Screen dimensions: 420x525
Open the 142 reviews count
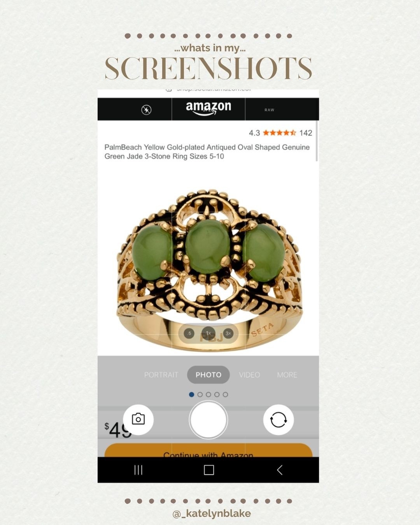coord(306,133)
